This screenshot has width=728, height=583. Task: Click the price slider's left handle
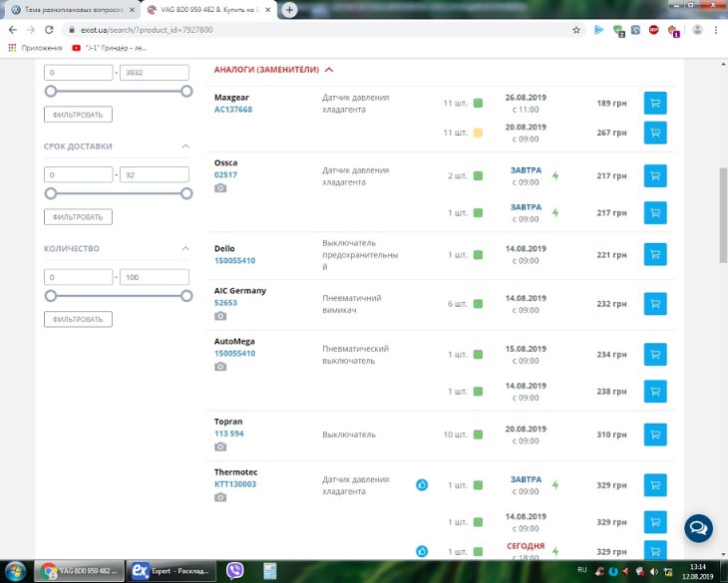pos(51,91)
